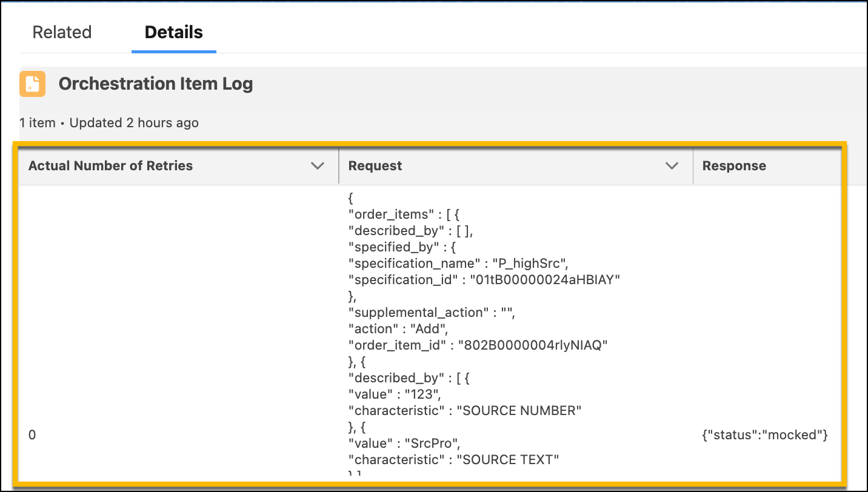Click the "specification_name" : "P_highSrc" line
This screenshot has width=868, height=492.
(x=458, y=264)
